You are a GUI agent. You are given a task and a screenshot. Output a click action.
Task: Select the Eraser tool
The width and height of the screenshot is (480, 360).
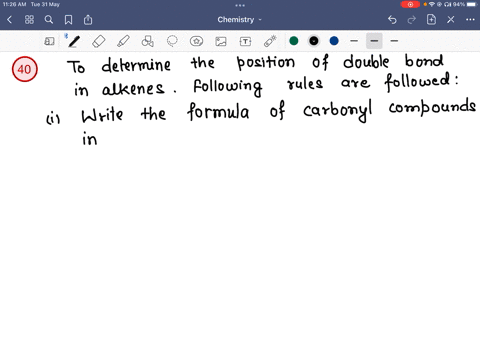click(x=99, y=41)
